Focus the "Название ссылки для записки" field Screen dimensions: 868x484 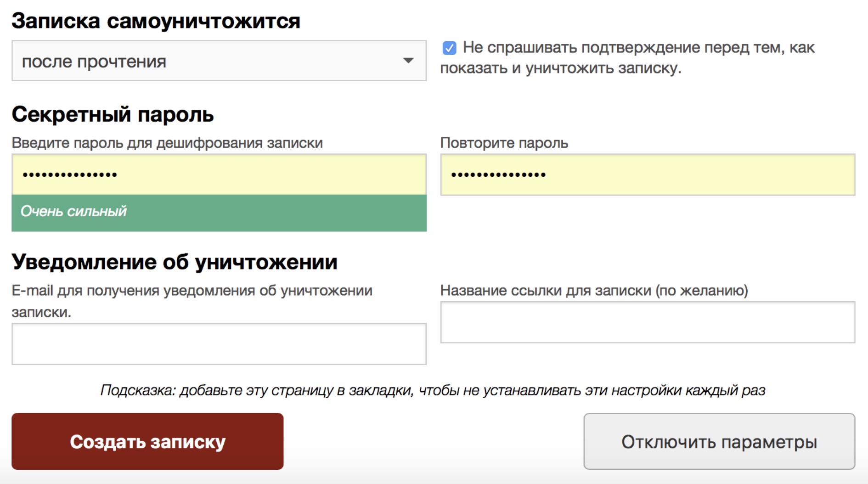pos(648,322)
